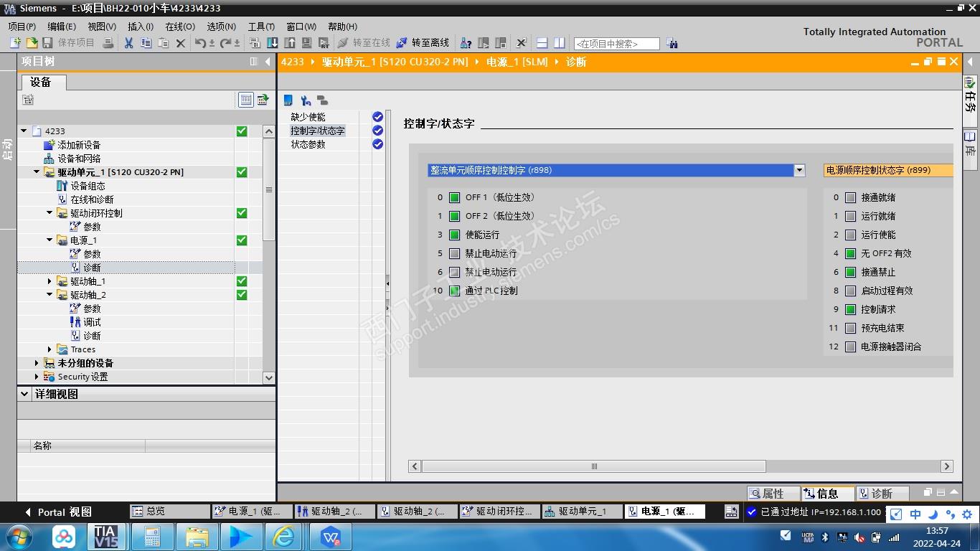Open the file explorer from the taskbar

tap(196, 536)
